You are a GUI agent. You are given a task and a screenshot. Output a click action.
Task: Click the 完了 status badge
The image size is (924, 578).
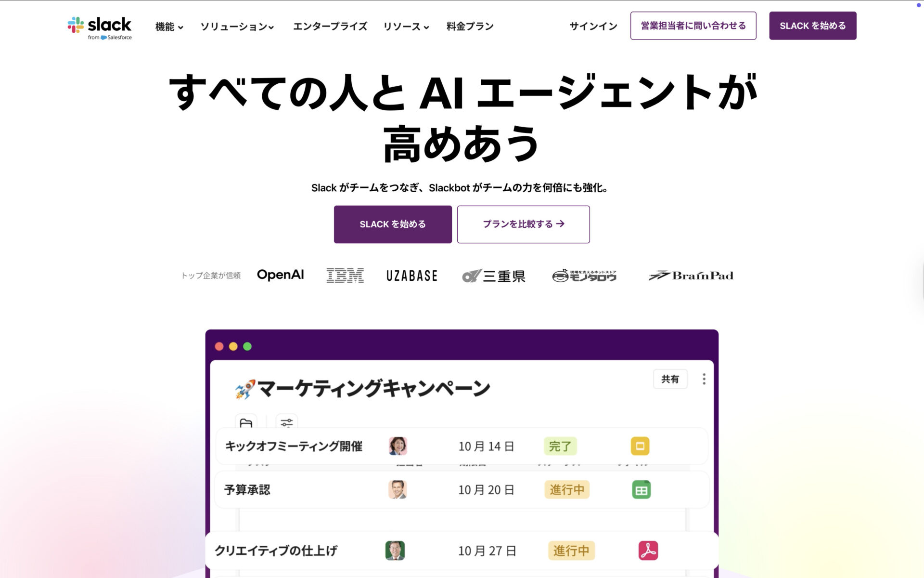[x=560, y=446]
